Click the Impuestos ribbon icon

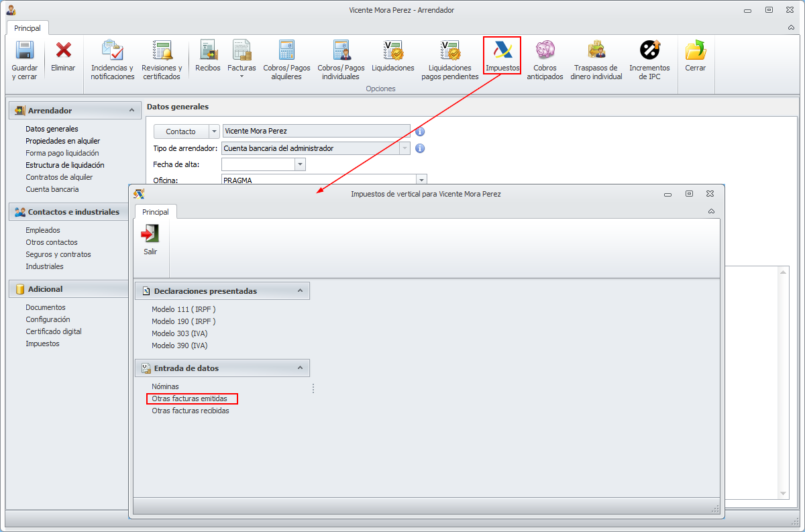(x=502, y=51)
